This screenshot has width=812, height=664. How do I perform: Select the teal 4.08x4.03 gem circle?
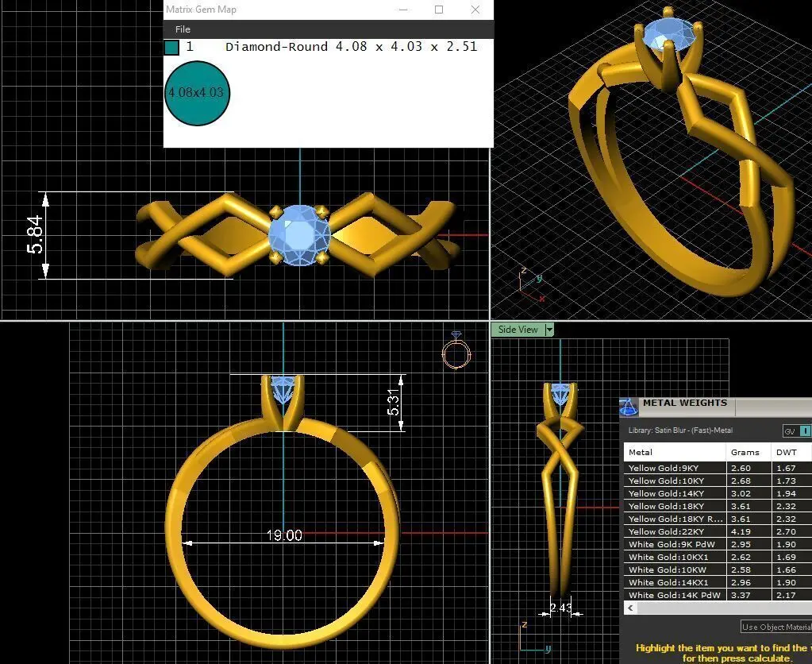(x=197, y=93)
